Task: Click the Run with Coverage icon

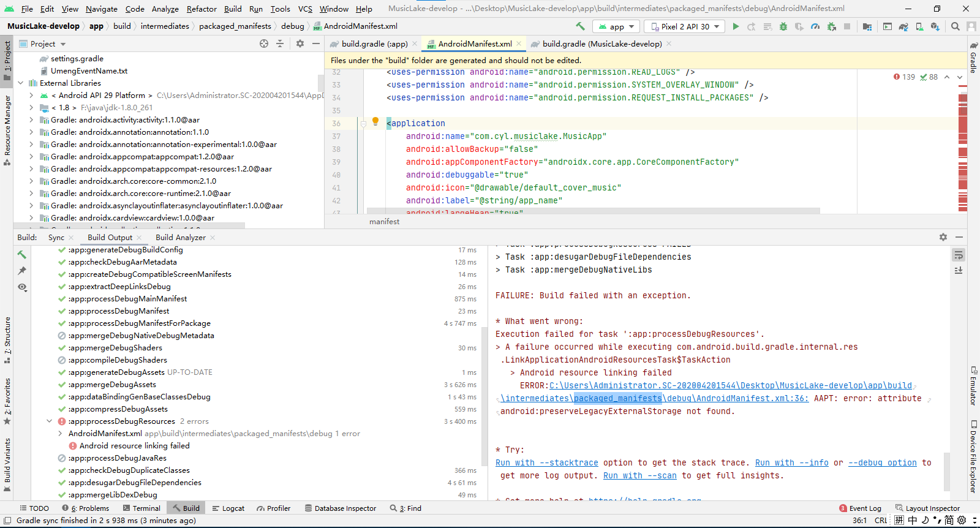Action: click(x=799, y=26)
